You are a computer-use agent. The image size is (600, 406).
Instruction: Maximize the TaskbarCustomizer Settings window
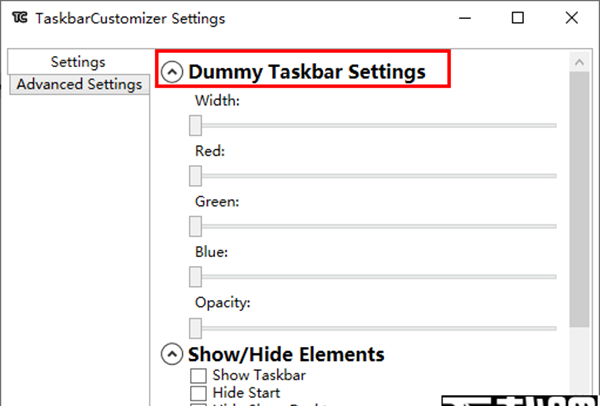[x=518, y=18]
